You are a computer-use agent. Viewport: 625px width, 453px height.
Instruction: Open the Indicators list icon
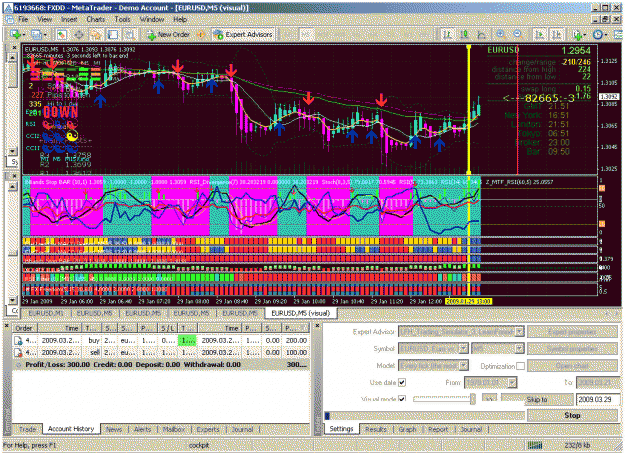(576, 35)
